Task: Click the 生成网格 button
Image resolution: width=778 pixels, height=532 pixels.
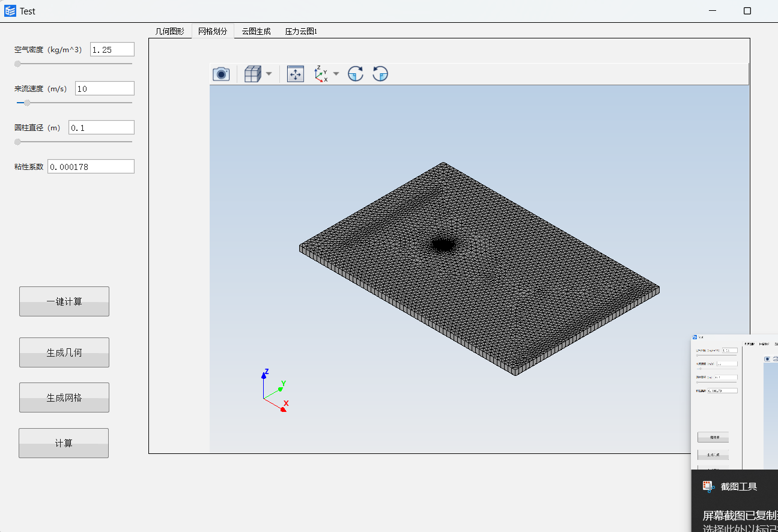Action: click(64, 397)
